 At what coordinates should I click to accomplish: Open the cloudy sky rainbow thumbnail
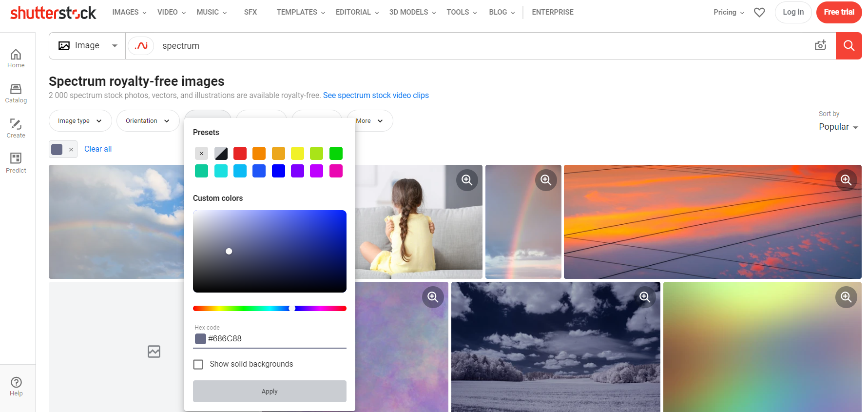coord(116,222)
